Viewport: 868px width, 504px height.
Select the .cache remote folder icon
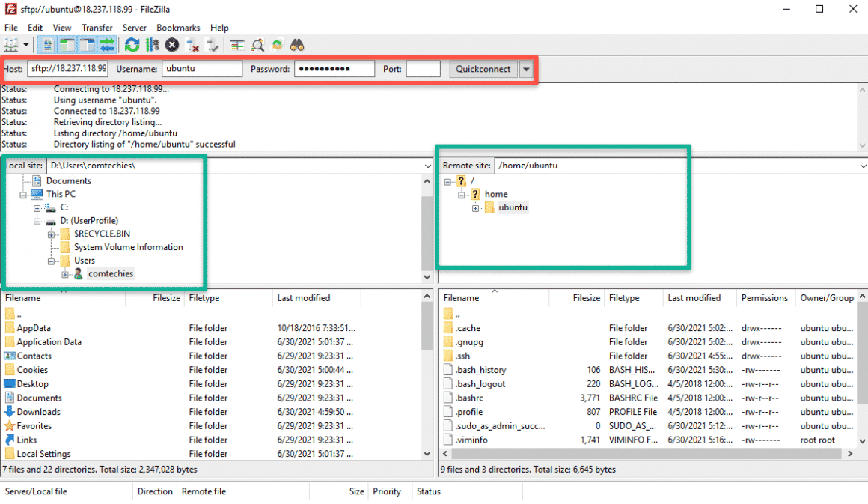coord(448,328)
